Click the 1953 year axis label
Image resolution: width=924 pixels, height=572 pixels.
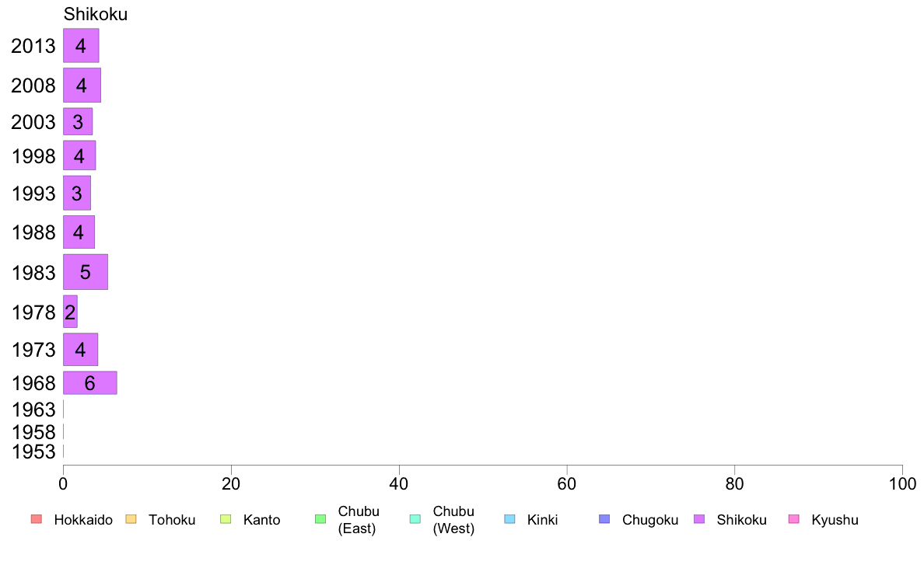(33, 452)
